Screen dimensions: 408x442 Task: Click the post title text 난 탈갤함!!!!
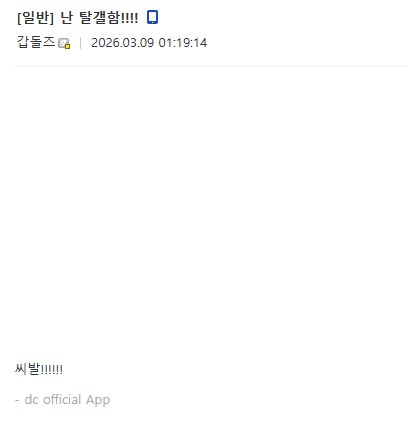coord(99,17)
